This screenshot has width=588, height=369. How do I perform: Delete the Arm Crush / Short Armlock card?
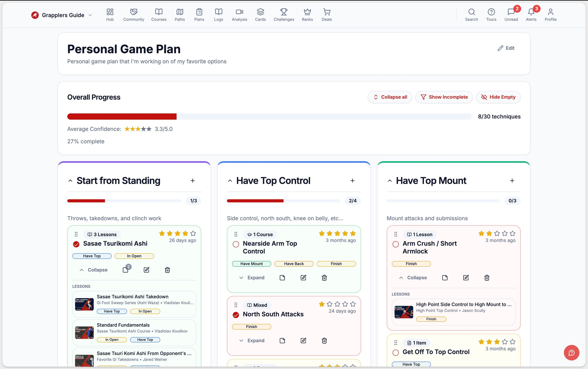click(x=487, y=278)
